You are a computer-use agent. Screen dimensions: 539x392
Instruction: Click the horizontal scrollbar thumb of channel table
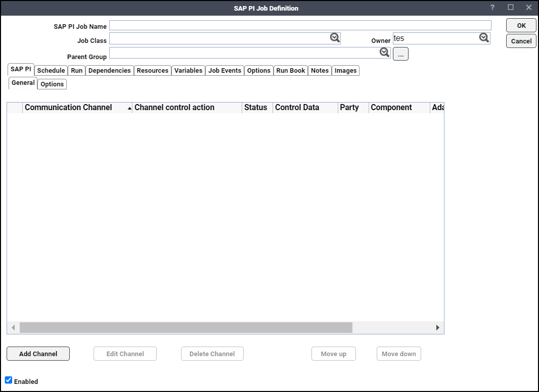[x=186, y=327]
